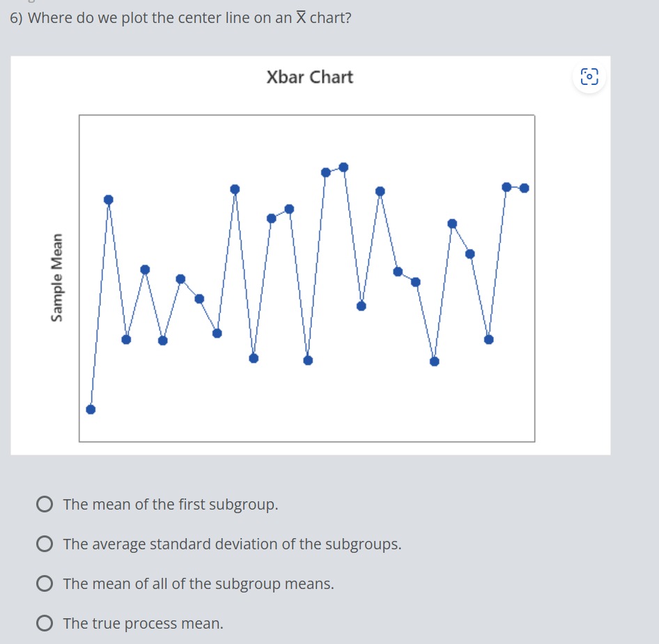Click the chart border rectangle
This screenshot has width=659, height=644.
click(x=307, y=114)
